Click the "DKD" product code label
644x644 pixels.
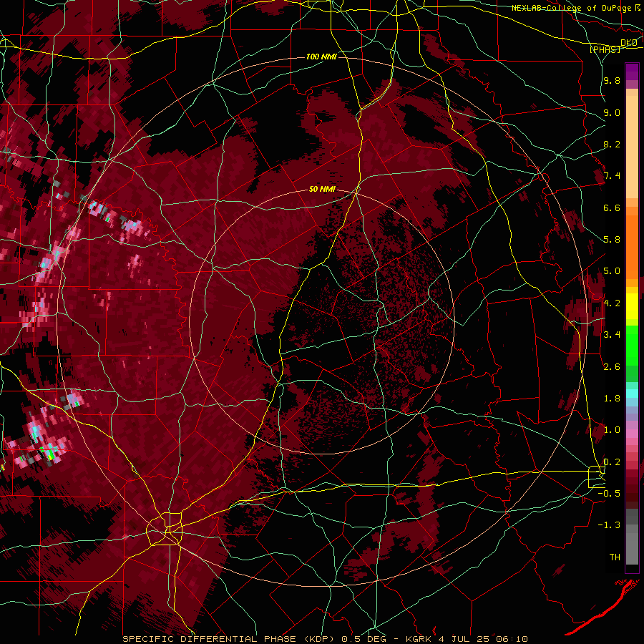629,43
